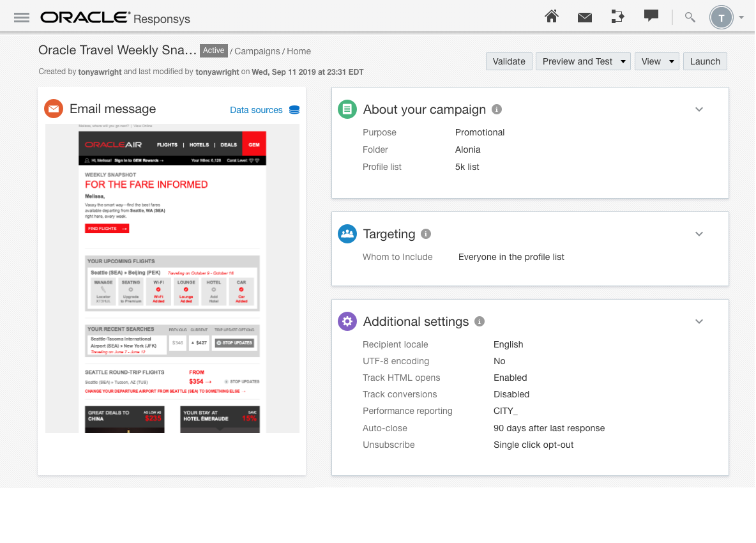Go to Campaigns breadcrumb
The image size is (756, 543).
pyautogui.click(x=257, y=51)
